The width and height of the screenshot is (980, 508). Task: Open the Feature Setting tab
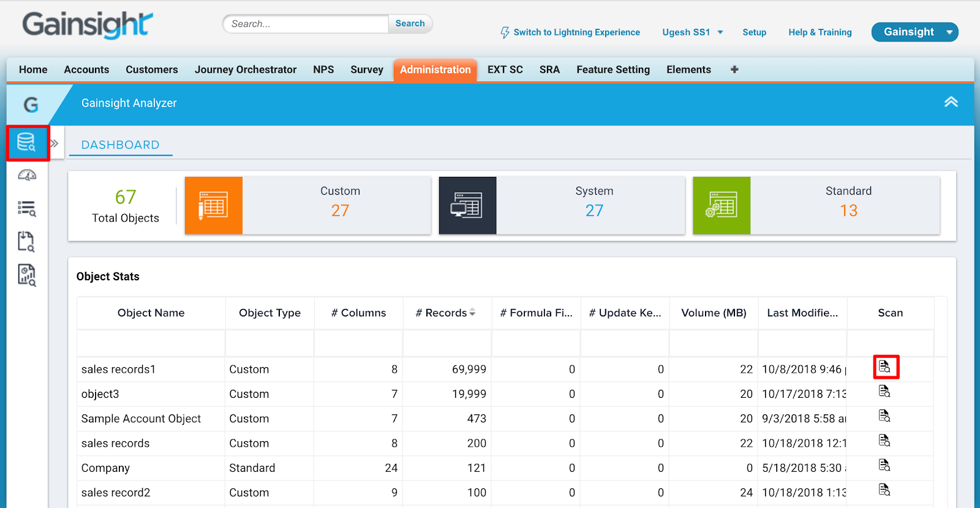click(613, 70)
